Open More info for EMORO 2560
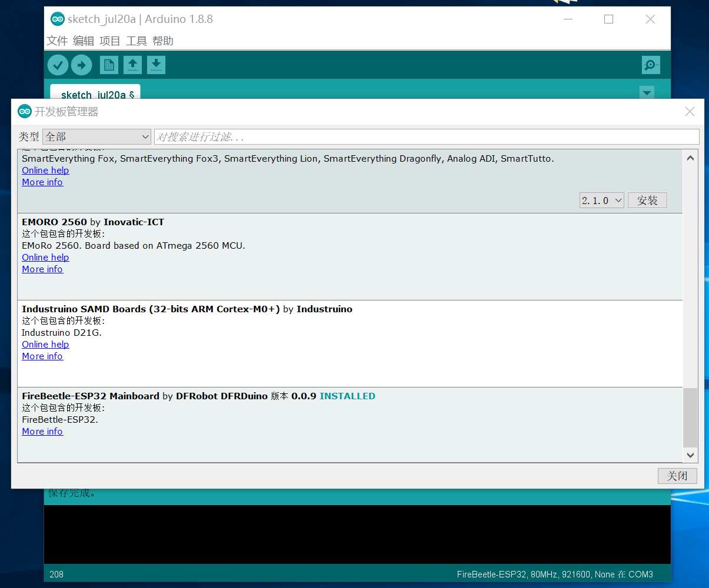709x588 pixels. [x=42, y=269]
